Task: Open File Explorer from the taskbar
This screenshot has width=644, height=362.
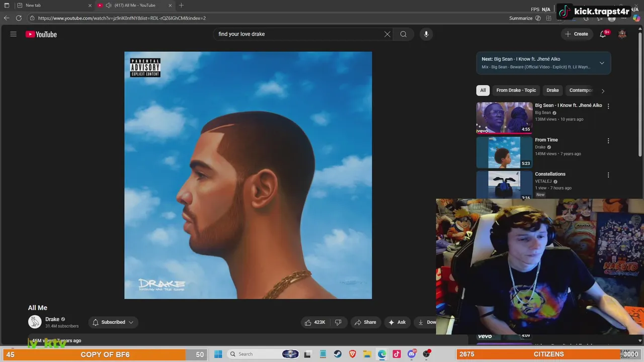Action: coord(367,354)
